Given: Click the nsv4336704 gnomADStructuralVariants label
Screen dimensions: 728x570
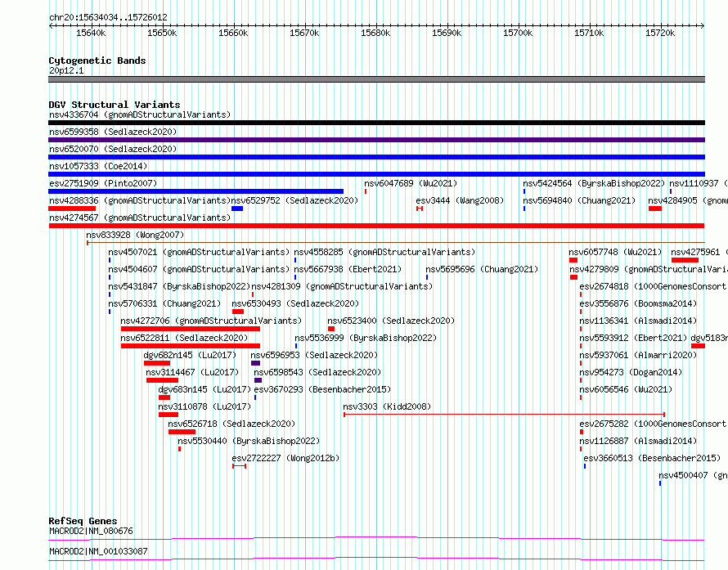Looking at the screenshot, I should click(140, 114).
